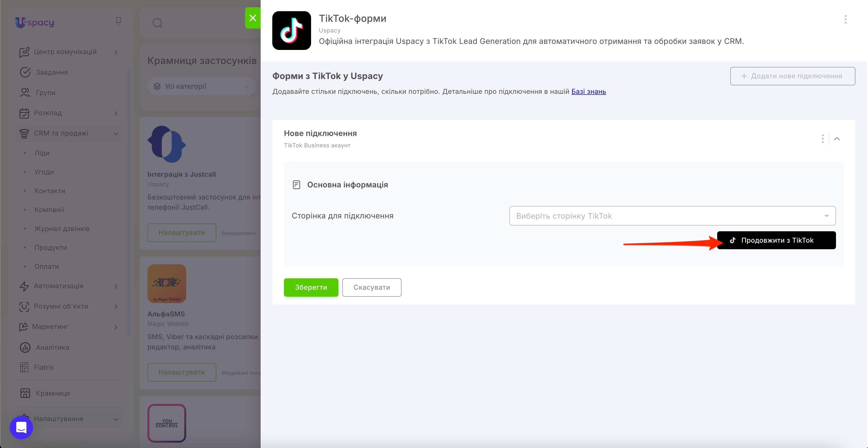Click the layers icon in Усі категорії
The width and height of the screenshot is (868, 448).
tap(157, 87)
